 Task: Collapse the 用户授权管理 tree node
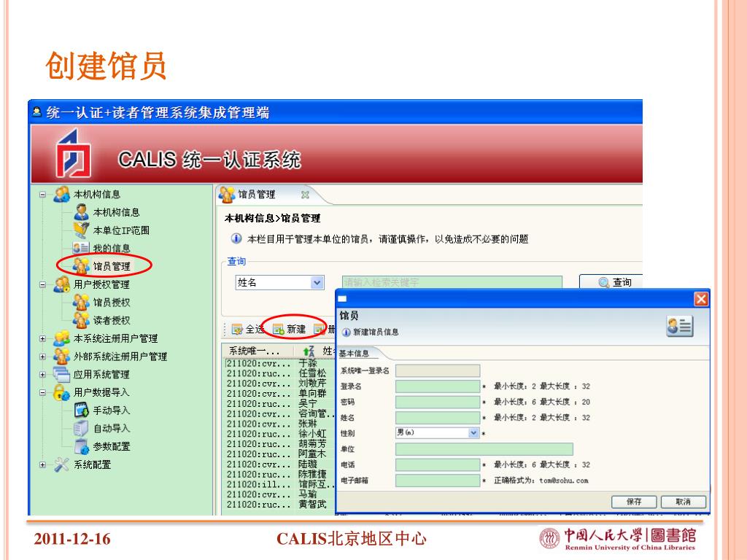42,284
